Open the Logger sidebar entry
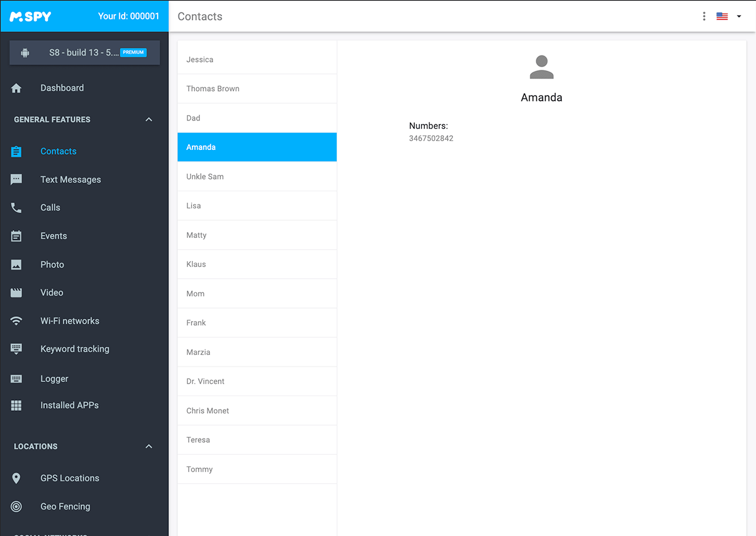The height and width of the screenshot is (536, 756). [54, 379]
